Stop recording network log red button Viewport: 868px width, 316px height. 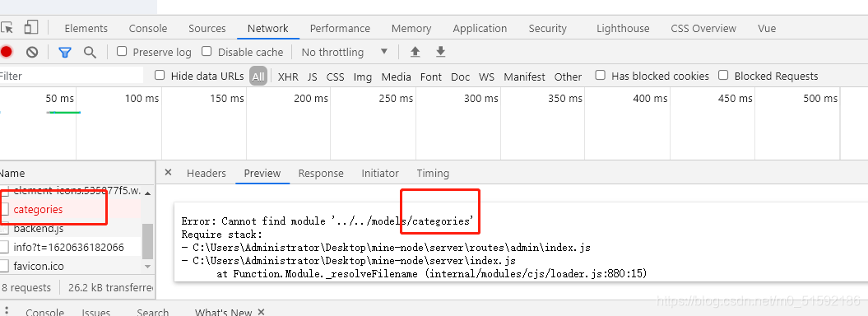click(x=6, y=52)
